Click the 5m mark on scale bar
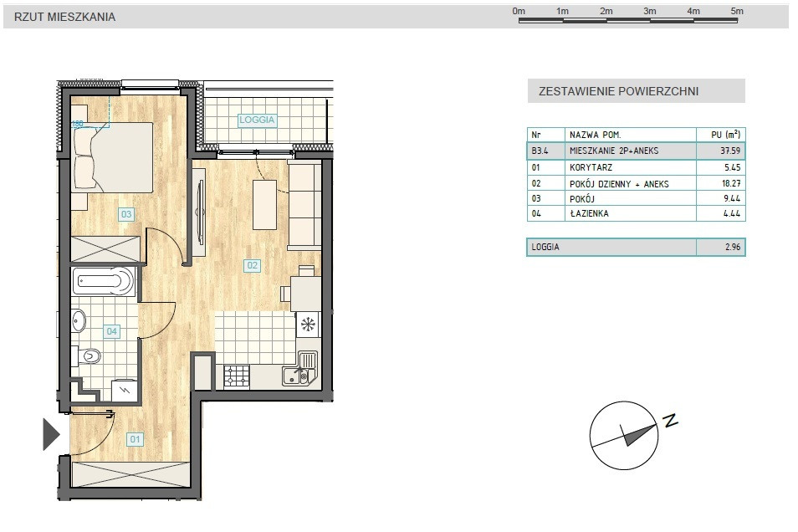The width and height of the screenshot is (798, 532). click(737, 11)
